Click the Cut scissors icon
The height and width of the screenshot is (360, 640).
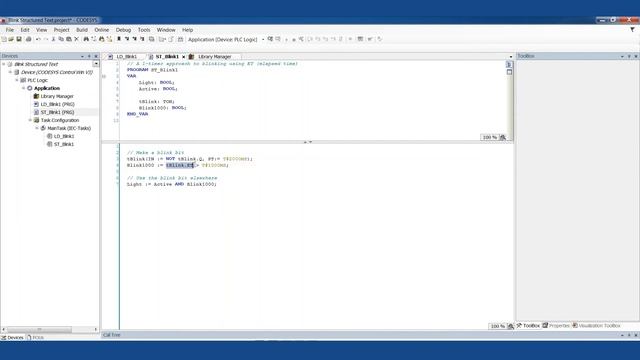[x=53, y=39]
